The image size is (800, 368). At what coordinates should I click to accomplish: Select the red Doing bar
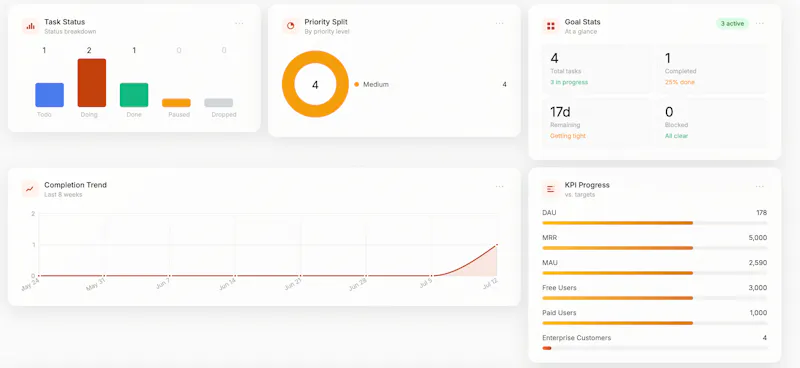92,83
